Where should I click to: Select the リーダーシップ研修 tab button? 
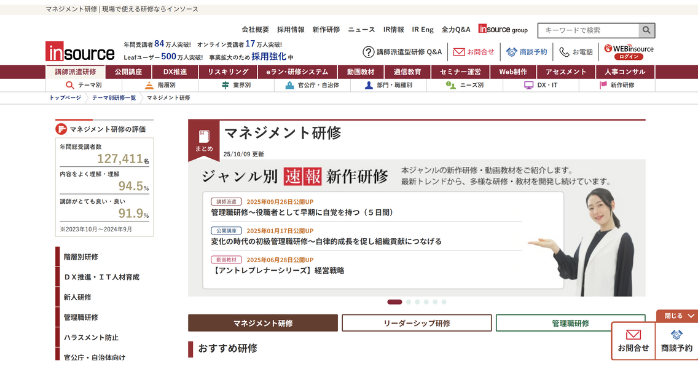[417, 323]
